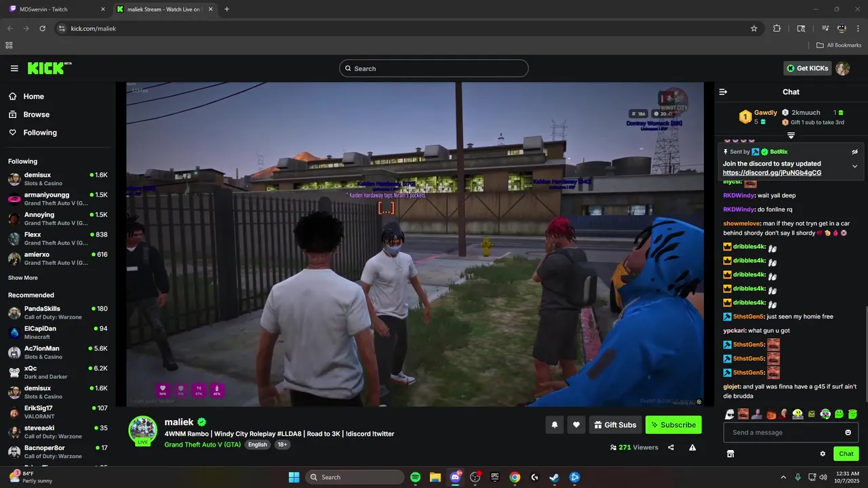This screenshot has height=488, width=868.
Task: Hide the pinned BotRix message
Action: pos(854,152)
